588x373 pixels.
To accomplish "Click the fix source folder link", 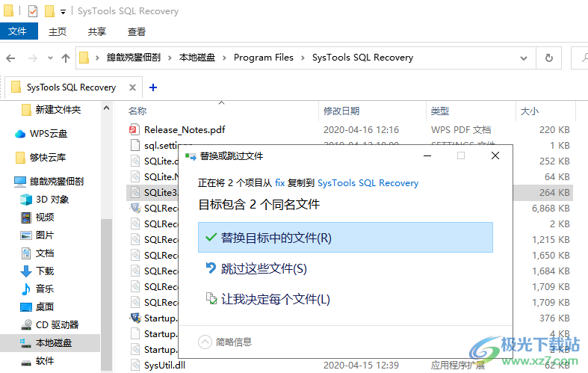I will coord(280,182).
